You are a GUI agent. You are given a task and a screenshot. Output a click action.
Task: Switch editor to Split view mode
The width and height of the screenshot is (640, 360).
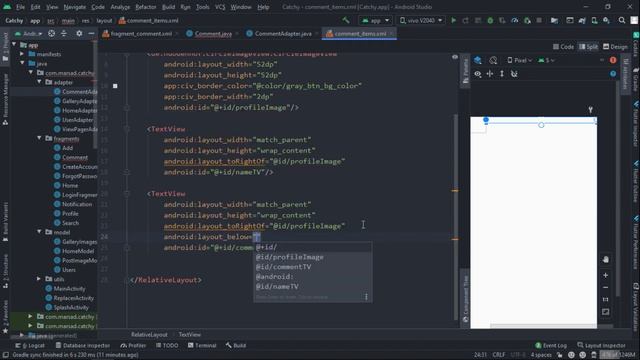click(x=588, y=47)
